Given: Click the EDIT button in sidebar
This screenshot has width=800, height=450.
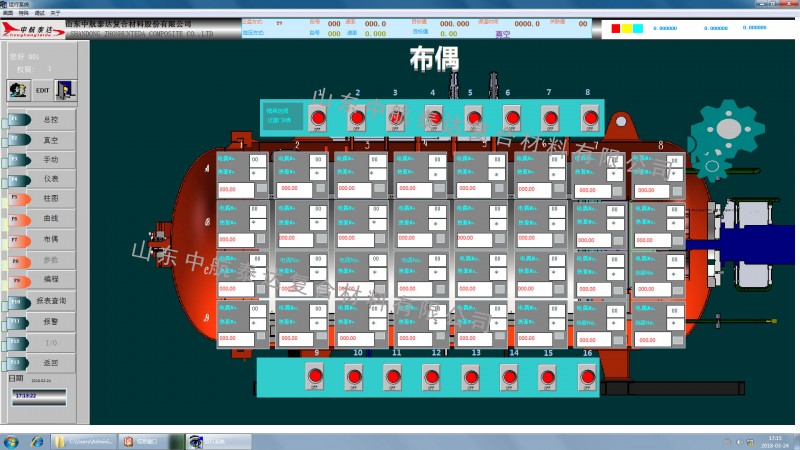Looking at the screenshot, I should 42,90.
